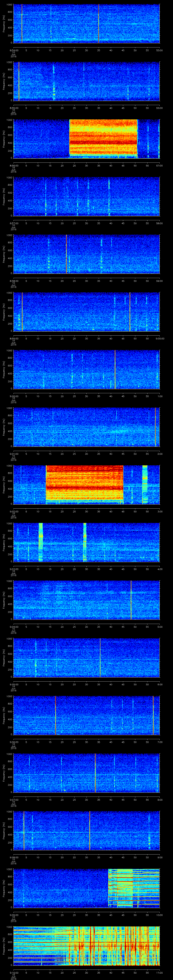Click the 55:00 end label of the first panel

[160, 50]
